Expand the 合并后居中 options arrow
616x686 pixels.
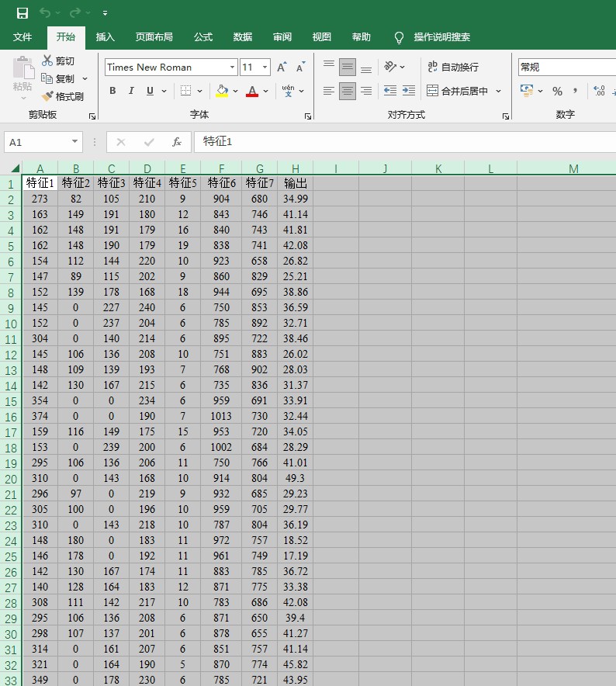coord(498,91)
